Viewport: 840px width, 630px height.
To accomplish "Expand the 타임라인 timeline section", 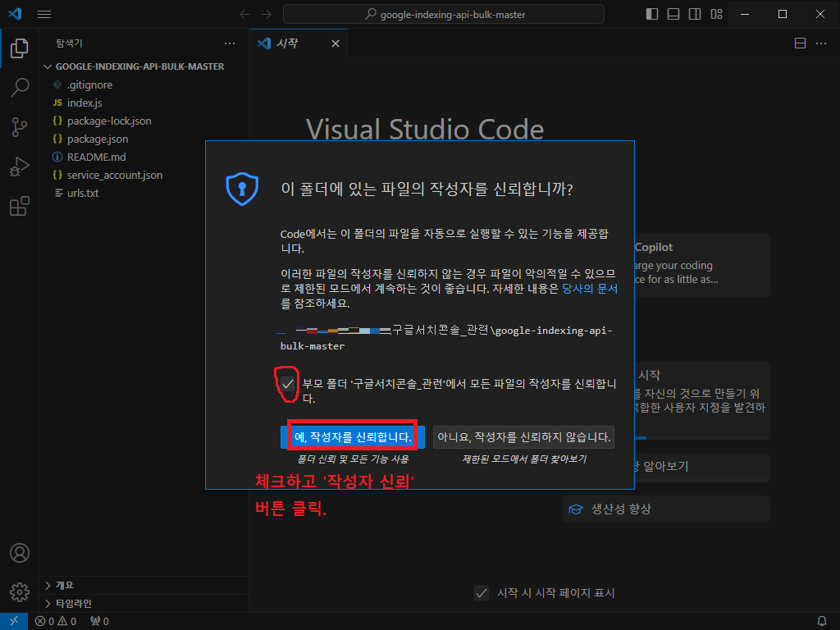I will pos(144,604).
